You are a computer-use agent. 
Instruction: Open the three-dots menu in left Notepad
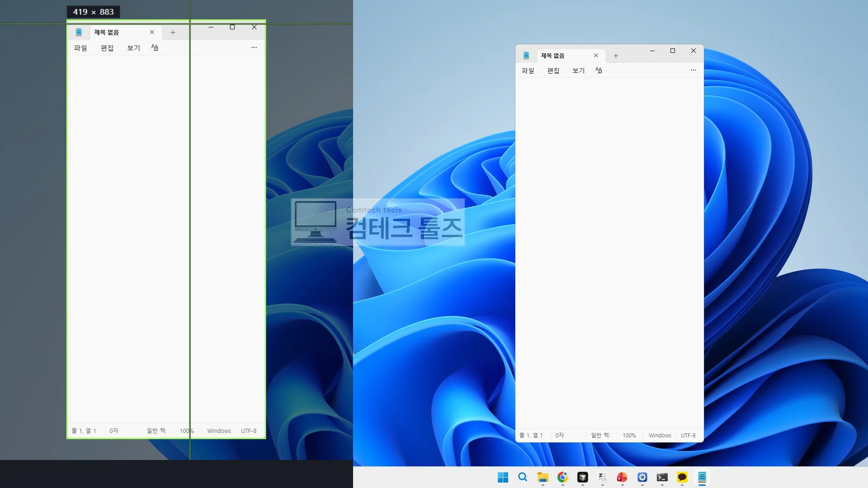[254, 47]
